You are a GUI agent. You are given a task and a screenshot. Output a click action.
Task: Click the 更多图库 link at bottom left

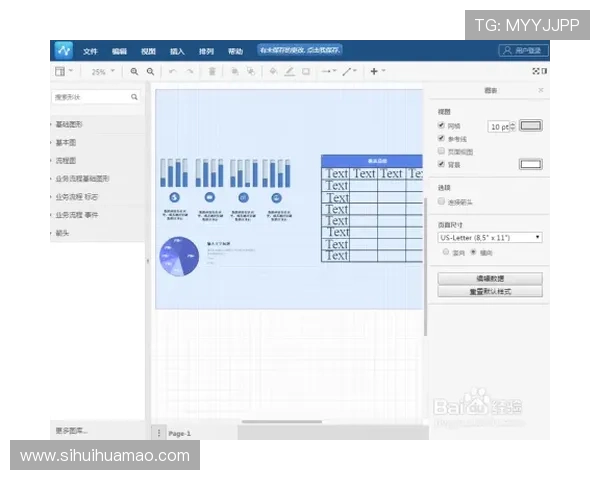72,431
